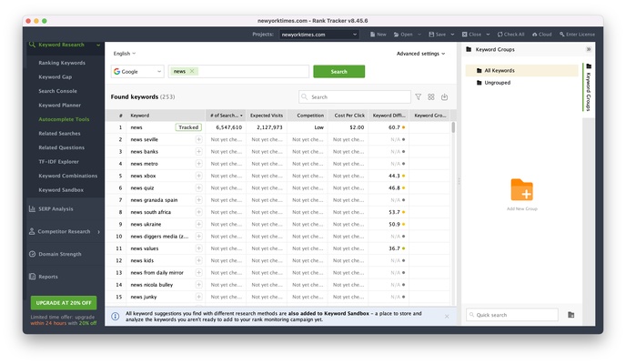This screenshot has width=626, height=364.
Task: Click Upgrade at 20% off button
Action: coord(64,303)
